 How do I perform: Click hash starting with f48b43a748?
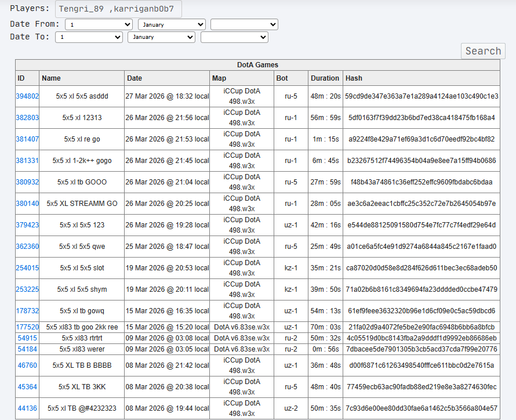point(421,182)
